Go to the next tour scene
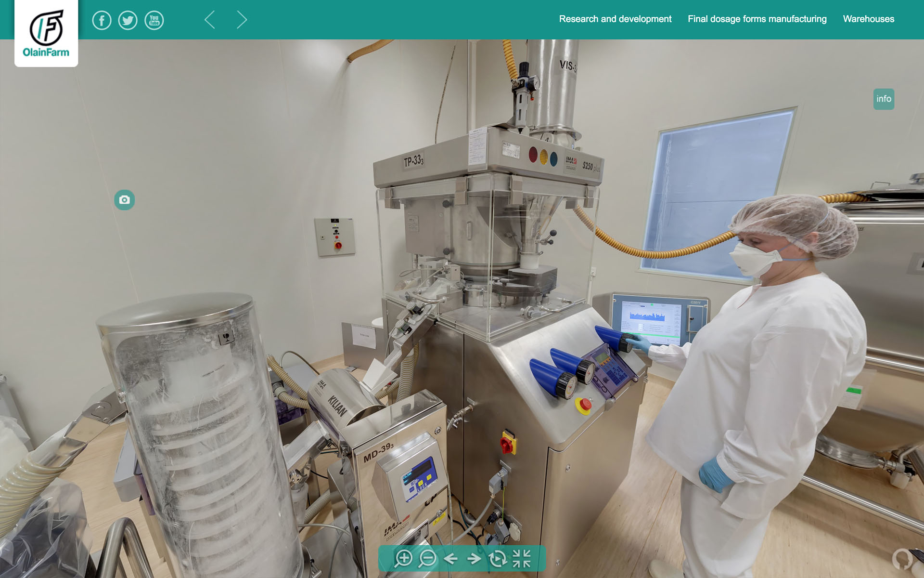 [242, 20]
